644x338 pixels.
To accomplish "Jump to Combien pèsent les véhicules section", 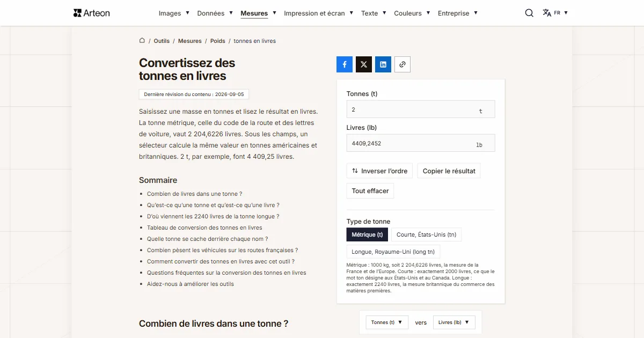I will [222, 250].
